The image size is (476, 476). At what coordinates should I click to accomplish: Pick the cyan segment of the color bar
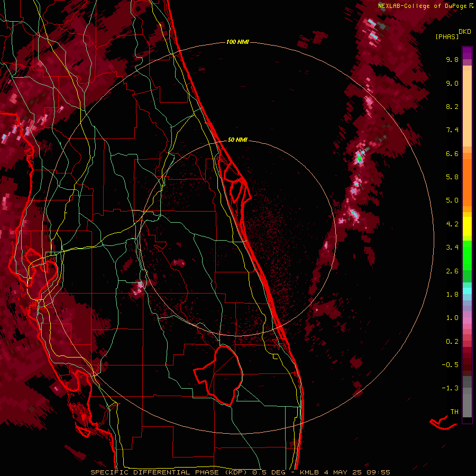(x=467, y=291)
